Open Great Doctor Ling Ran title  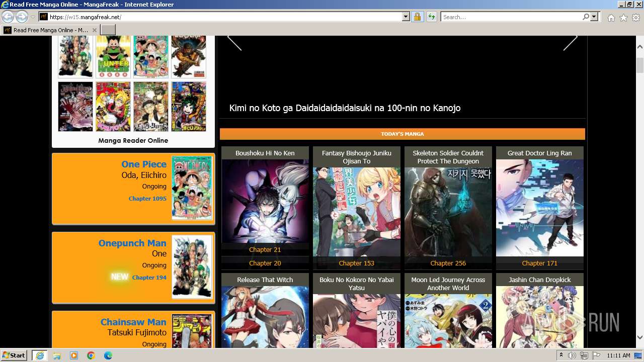point(540,153)
